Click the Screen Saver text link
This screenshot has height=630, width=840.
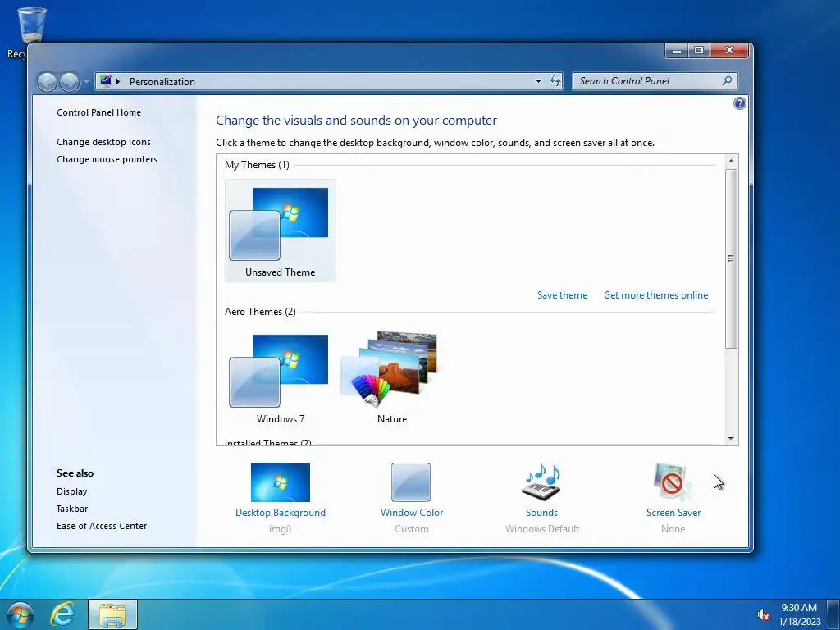click(673, 513)
